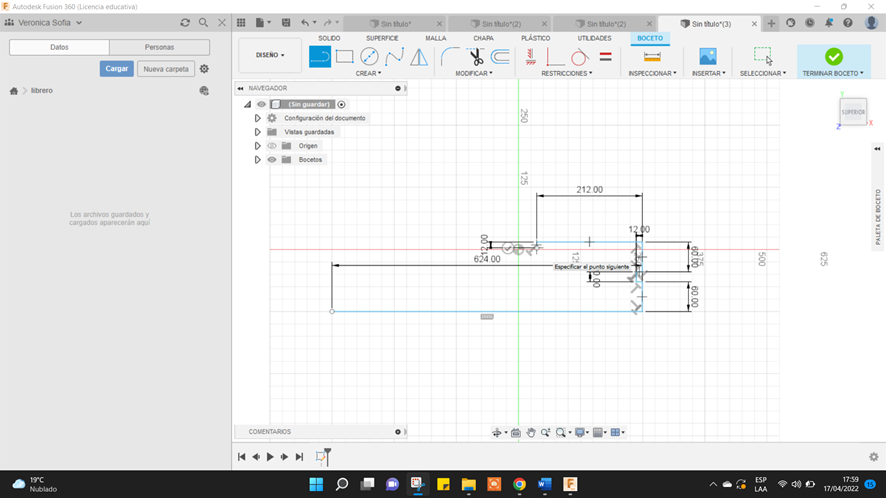Switch to the UTILIDADES tab
The width and height of the screenshot is (886, 498).
coord(594,38)
